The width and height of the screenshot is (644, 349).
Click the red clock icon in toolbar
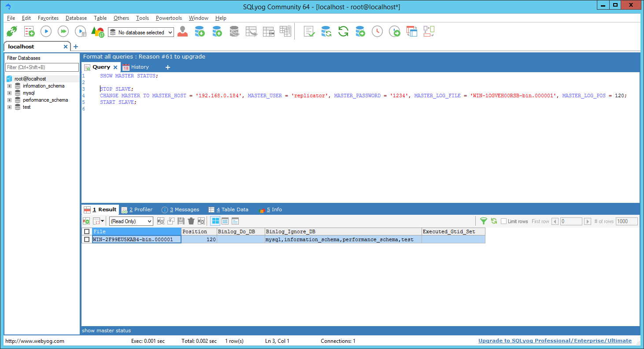tap(377, 32)
